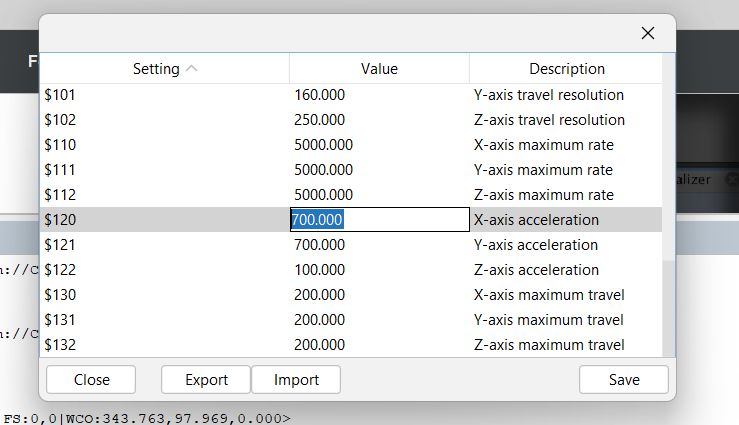The image size is (739, 425).
Task: Select the $120 setting cell
Action: 164,220
